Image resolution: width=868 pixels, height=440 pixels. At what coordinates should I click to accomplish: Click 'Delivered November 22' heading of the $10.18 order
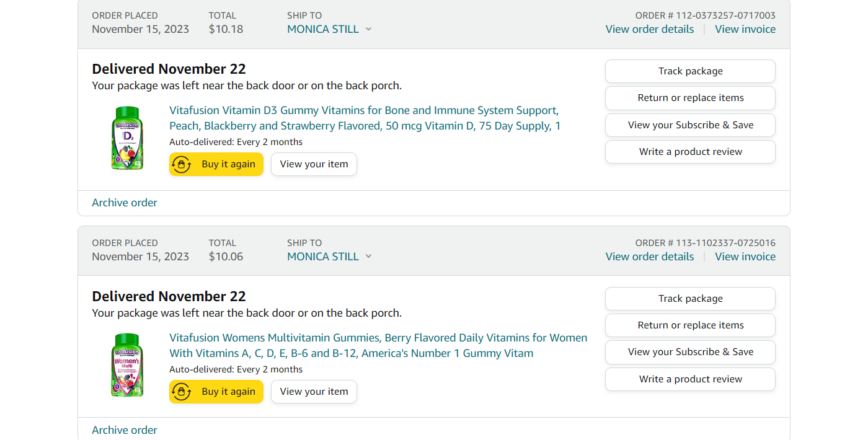point(169,69)
